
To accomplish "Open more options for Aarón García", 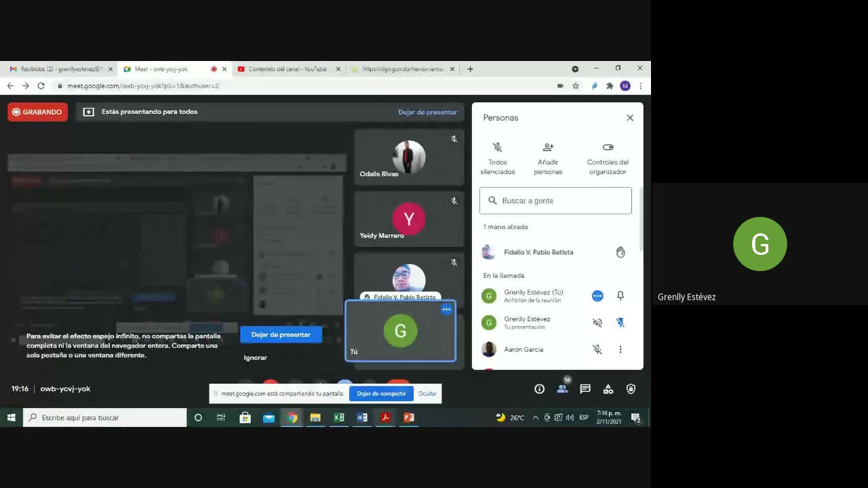I will click(x=620, y=350).
